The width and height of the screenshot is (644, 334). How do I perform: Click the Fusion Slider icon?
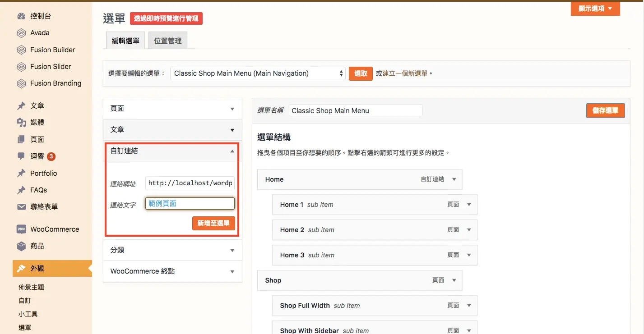21,67
